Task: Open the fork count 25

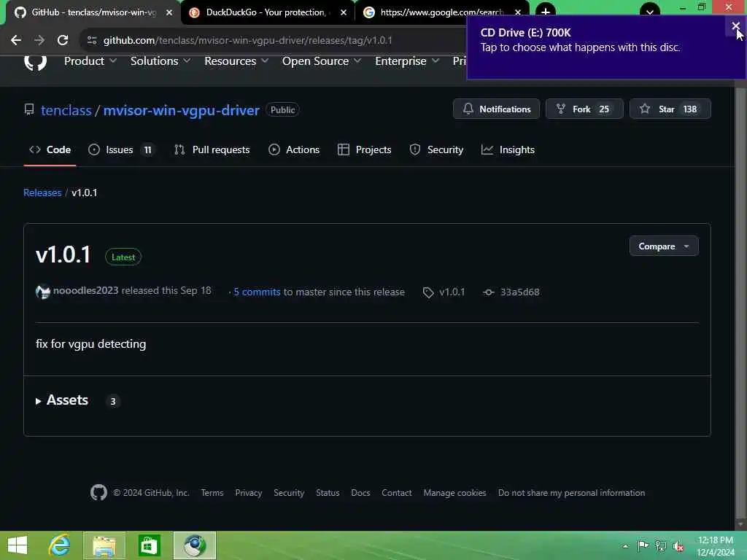Action: (604, 109)
